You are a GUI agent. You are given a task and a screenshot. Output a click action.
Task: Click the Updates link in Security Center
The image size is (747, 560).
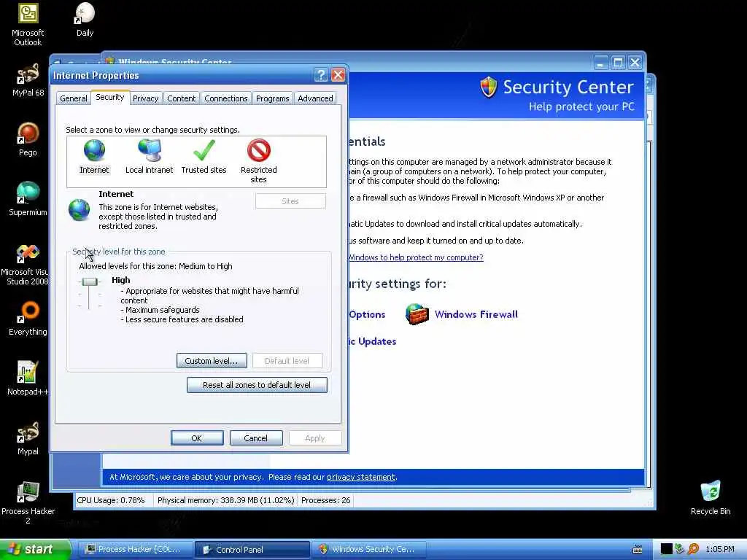(x=373, y=341)
